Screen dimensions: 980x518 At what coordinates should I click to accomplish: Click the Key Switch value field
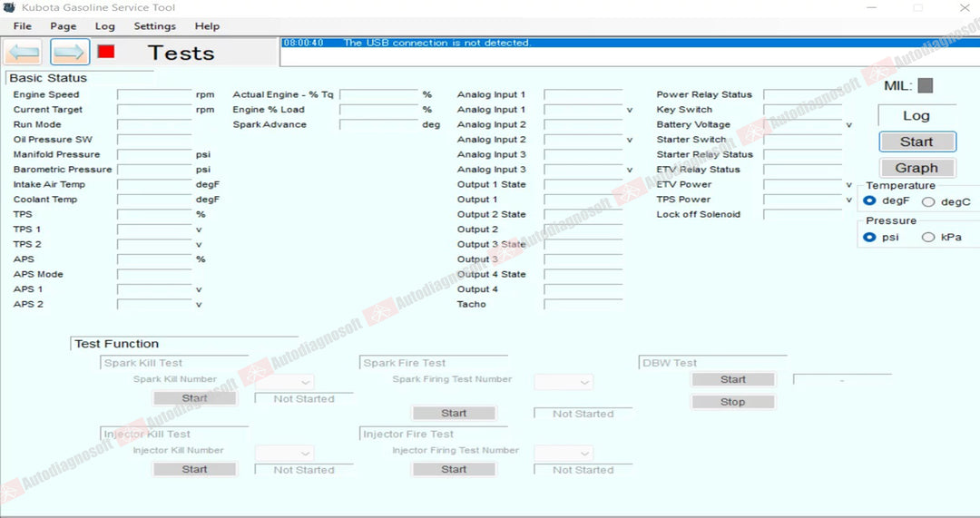click(x=803, y=110)
